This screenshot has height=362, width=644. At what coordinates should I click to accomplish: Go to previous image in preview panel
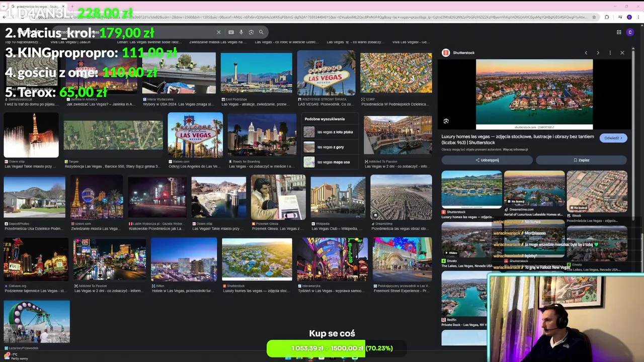pos(586,53)
